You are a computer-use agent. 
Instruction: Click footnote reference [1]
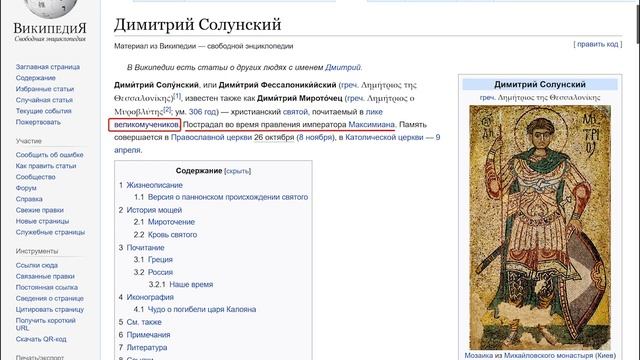pyautogui.click(x=177, y=96)
